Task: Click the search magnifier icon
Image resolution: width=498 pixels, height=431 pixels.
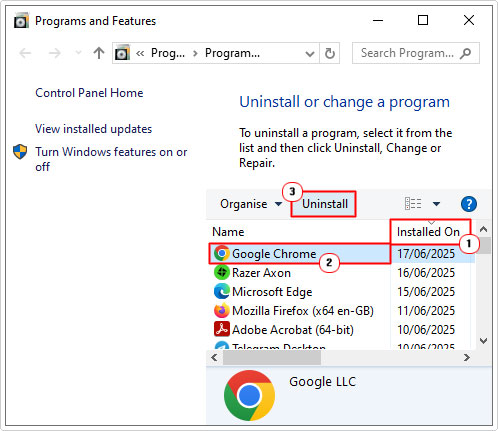Action: [x=465, y=53]
